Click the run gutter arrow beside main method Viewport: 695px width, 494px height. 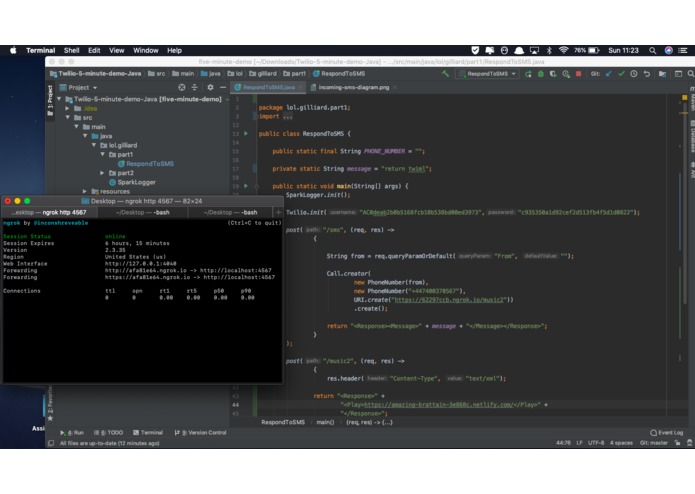246,186
